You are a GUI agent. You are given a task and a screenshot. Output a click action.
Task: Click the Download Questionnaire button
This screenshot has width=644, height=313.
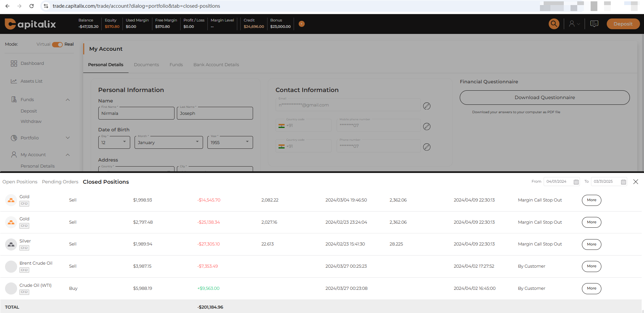(x=544, y=97)
